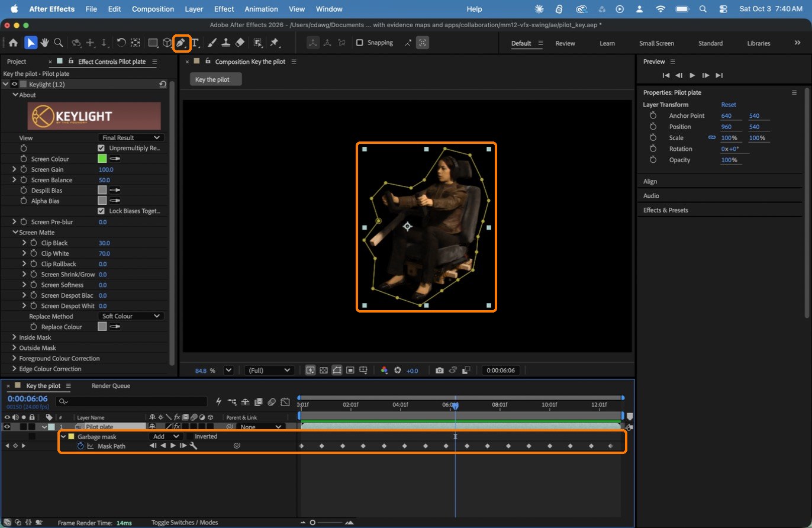Uncheck Lock Biases Together checkbox
The image size is (812, 528).
tap(101, 211)
